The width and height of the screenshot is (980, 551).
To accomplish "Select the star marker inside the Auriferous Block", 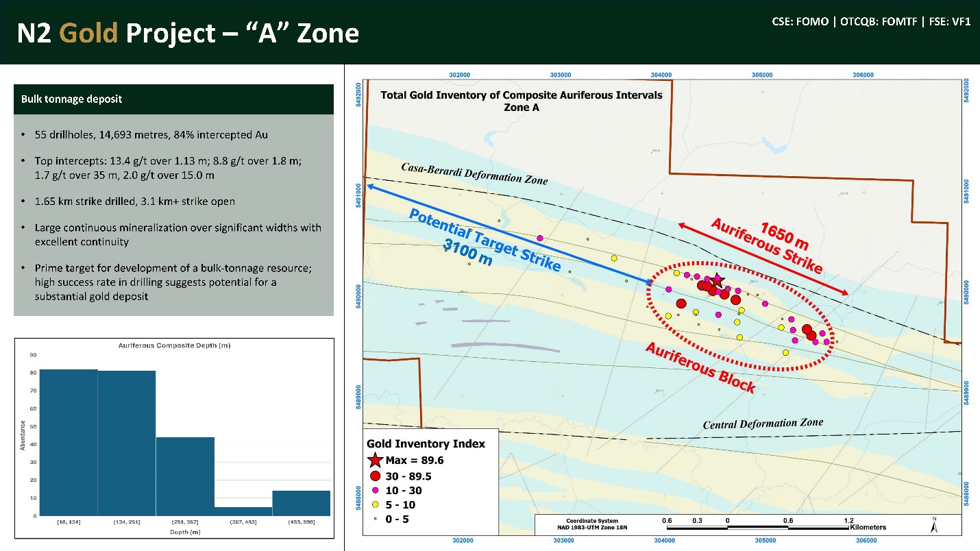I will pos(718,280).
